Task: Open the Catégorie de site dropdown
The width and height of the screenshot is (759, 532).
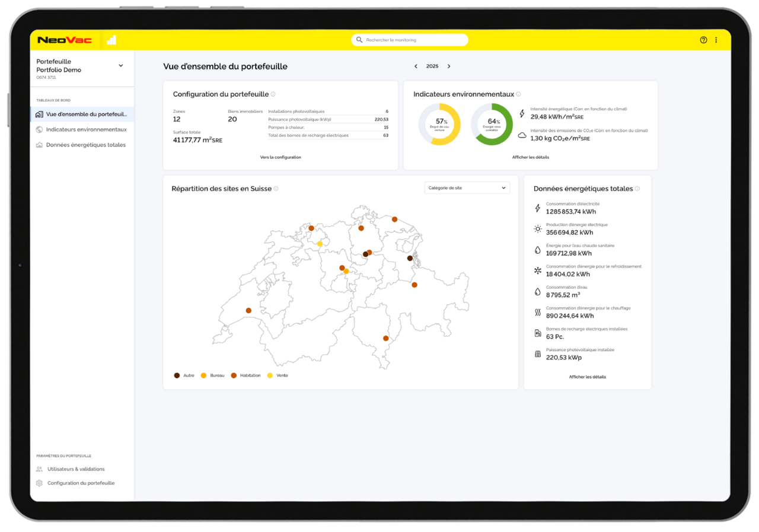Action: coord(467,188)
